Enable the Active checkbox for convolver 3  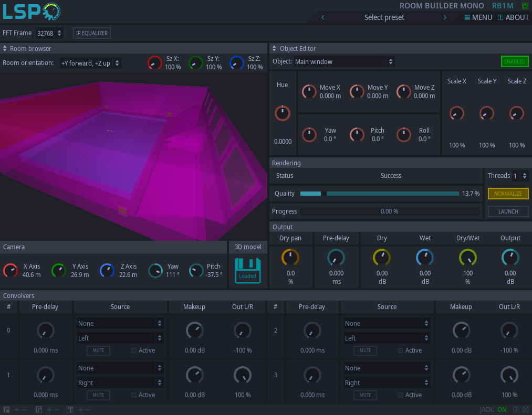click(401, 395)
